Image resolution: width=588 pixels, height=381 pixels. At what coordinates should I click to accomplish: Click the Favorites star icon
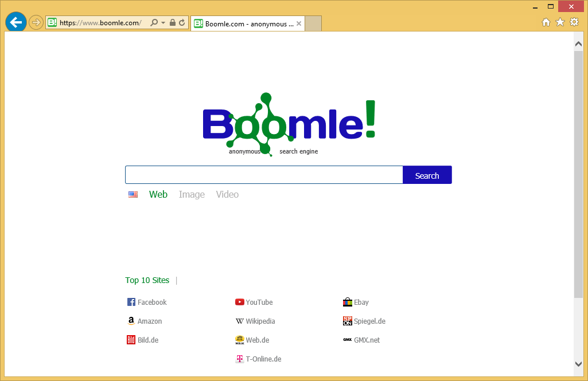[x=559, y=22]
